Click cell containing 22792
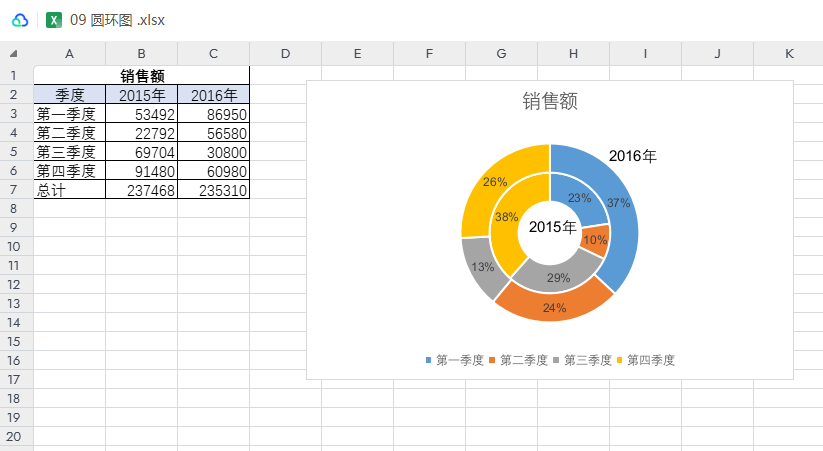 pyautogui.click(x=141, y=132)
